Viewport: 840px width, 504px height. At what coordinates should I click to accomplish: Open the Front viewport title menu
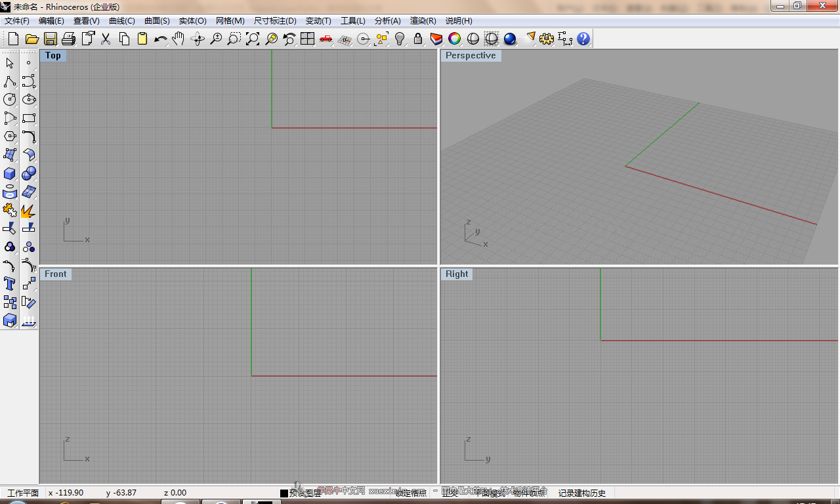56,274
